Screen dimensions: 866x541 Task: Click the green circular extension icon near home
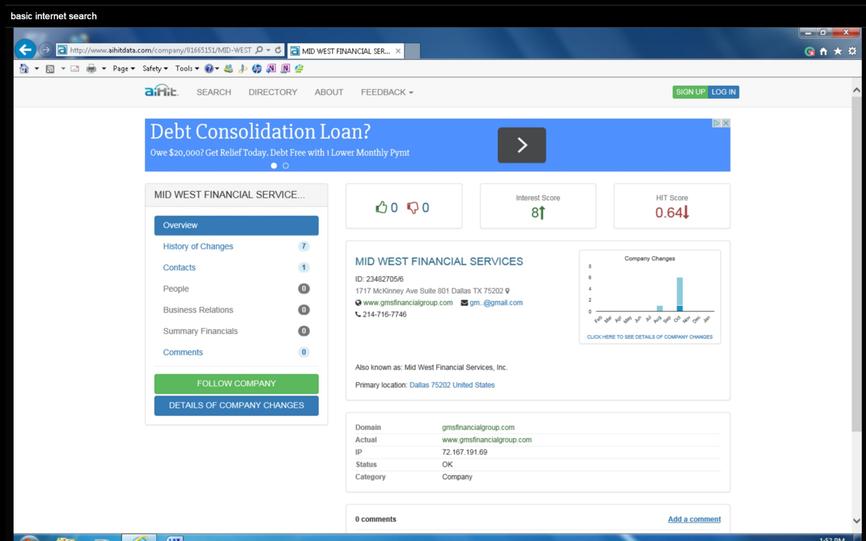click(x=810, y=51)
